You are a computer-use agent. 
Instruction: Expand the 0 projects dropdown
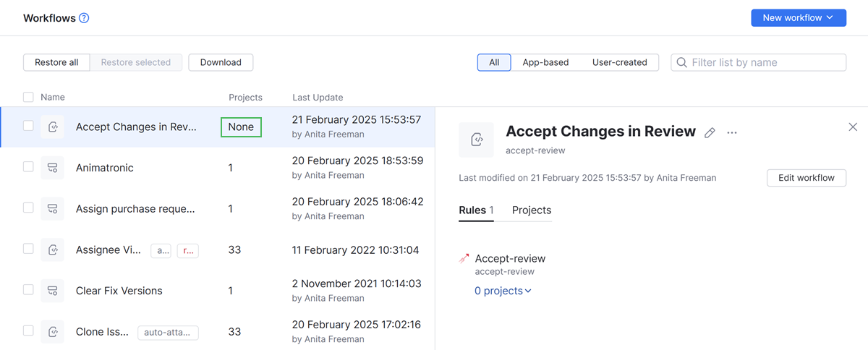[x=503, y=291]
